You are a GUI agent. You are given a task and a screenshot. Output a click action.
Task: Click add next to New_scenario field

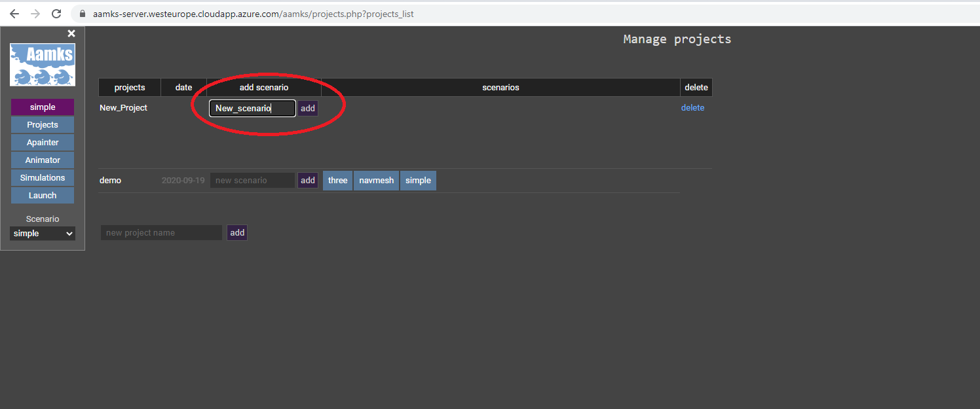click(308, 109)
